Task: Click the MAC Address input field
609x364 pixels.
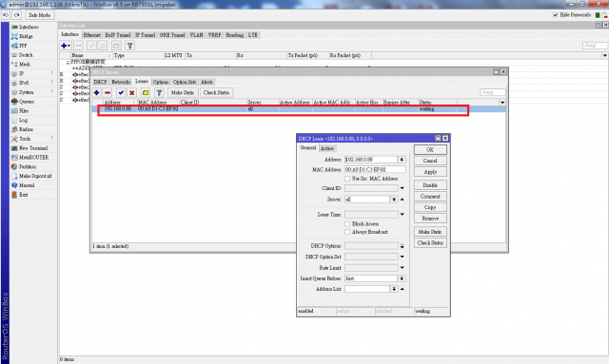Action: tap(375, 169)
